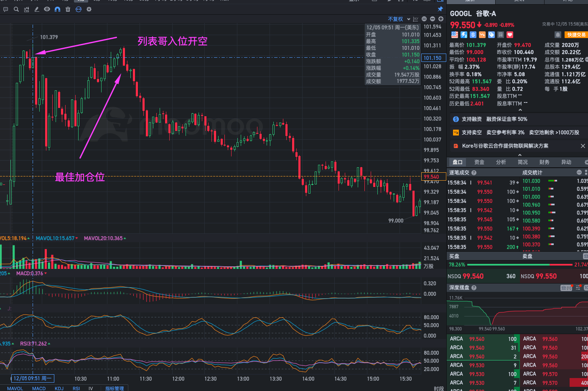Zoom in the chart with plus icon
588x391 pixels.
click(441, 19)
